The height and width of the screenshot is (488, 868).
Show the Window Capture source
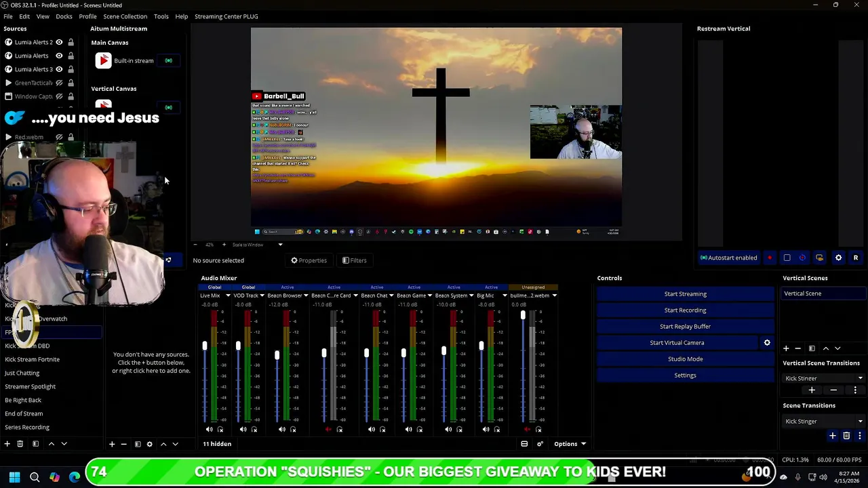click(59, 96)
